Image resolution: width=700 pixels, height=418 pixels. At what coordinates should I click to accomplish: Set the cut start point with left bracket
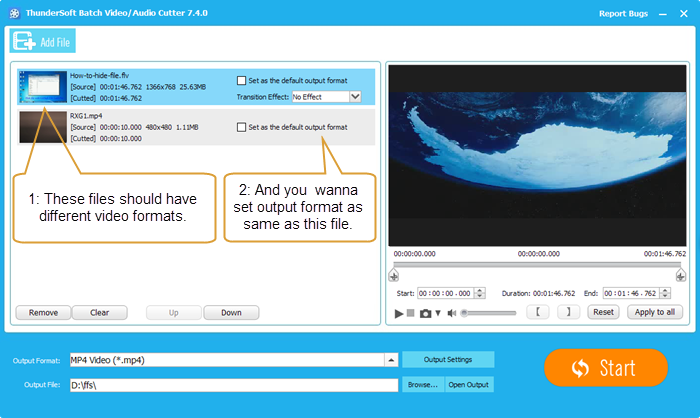[539, 312]
